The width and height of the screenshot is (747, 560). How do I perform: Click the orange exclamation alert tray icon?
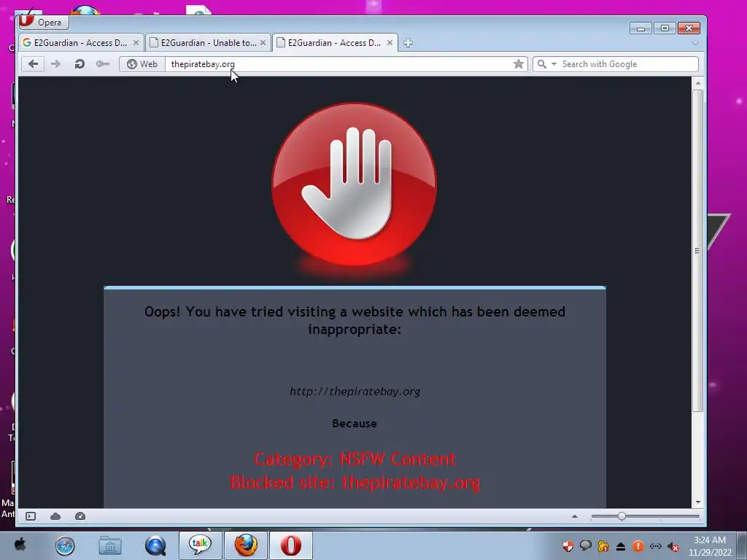(638, 546)
